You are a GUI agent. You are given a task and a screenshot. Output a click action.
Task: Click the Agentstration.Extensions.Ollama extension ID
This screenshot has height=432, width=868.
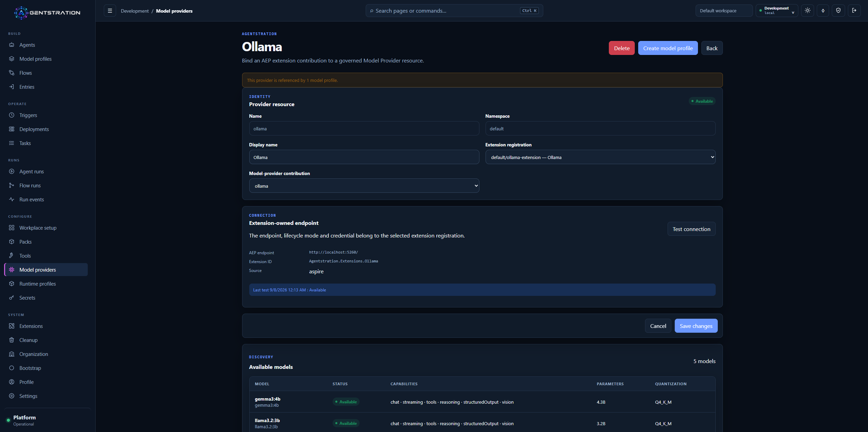[x=343, y=261]
